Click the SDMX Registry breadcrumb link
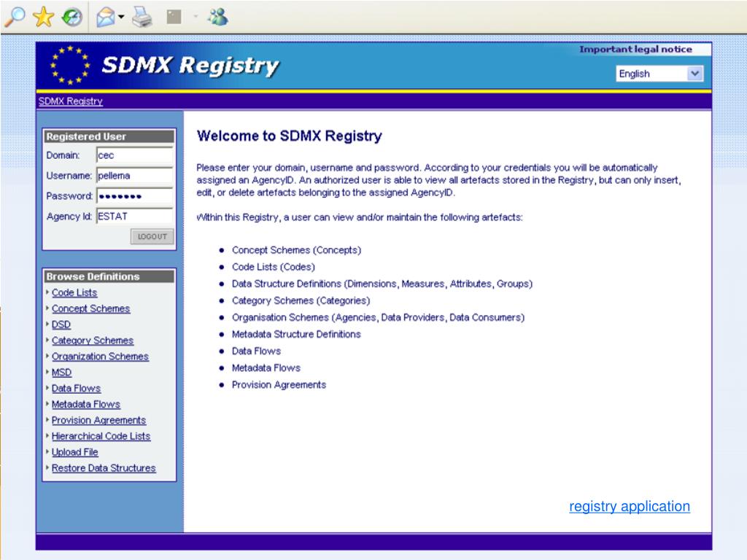Image resolution: width=747 pixels, height=560 pixels. pos(71,101)
